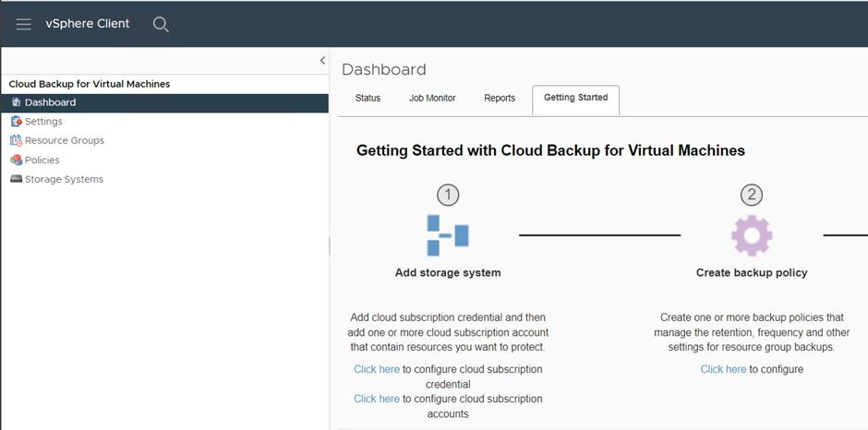Image resolution: width=868 pixels, height=430 pixels.
Task: Switch to the Reports tab
Action: (500, 98)
